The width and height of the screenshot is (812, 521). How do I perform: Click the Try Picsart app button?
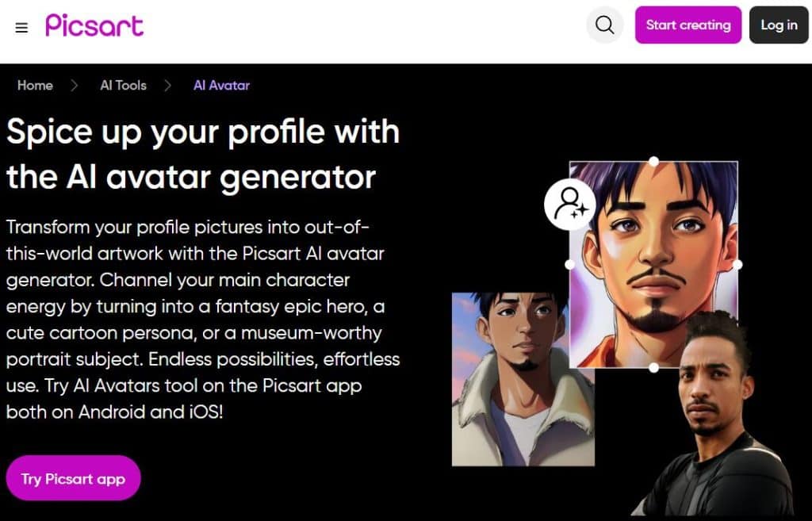[73, 478]
